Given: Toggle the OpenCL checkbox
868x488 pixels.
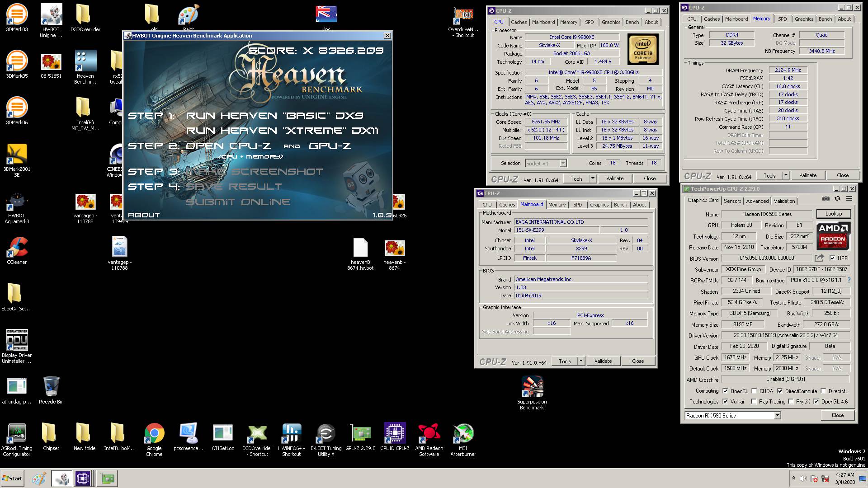Looking at the screenshot, I should pos(725,391).
